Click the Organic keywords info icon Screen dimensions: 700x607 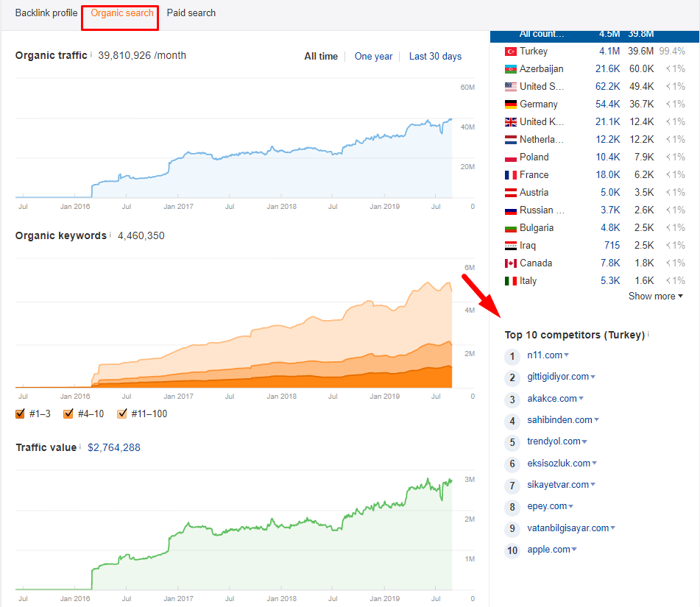click(x=110, y=235)
